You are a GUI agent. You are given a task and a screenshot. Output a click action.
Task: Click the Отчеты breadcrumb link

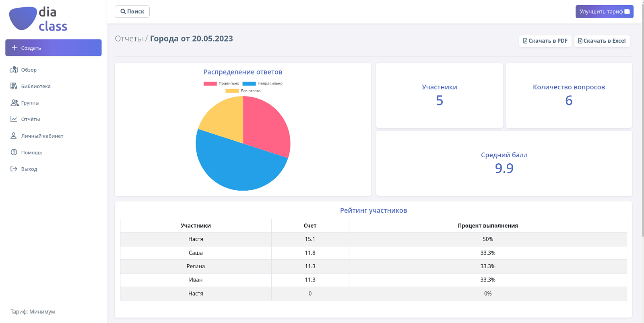point(129,39)
